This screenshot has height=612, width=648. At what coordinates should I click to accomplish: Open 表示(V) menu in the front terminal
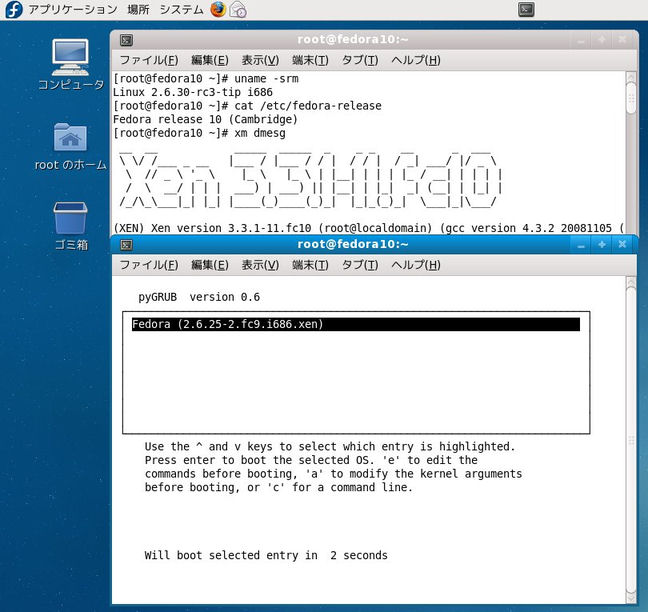point(260,265)
